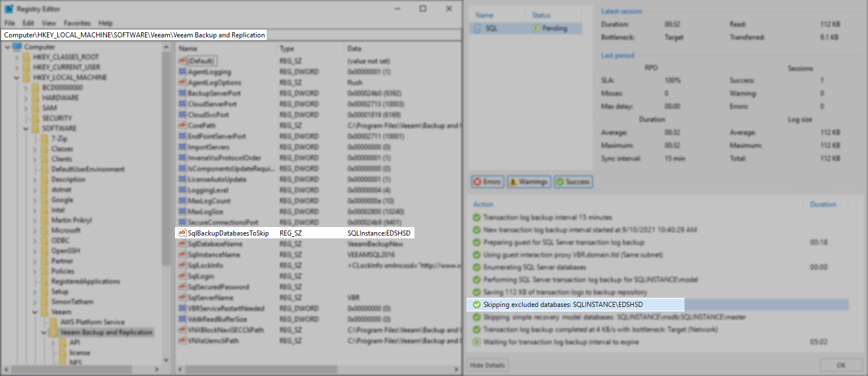Screen dimensions: 868x376
Task: Click the Pending status icon
Action: pyautogui.click(x=536, y=28)
